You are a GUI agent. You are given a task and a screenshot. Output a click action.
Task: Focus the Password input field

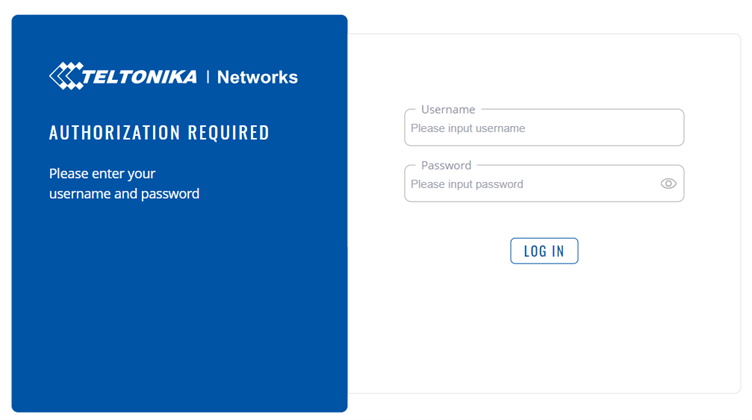tap(530, 184)
